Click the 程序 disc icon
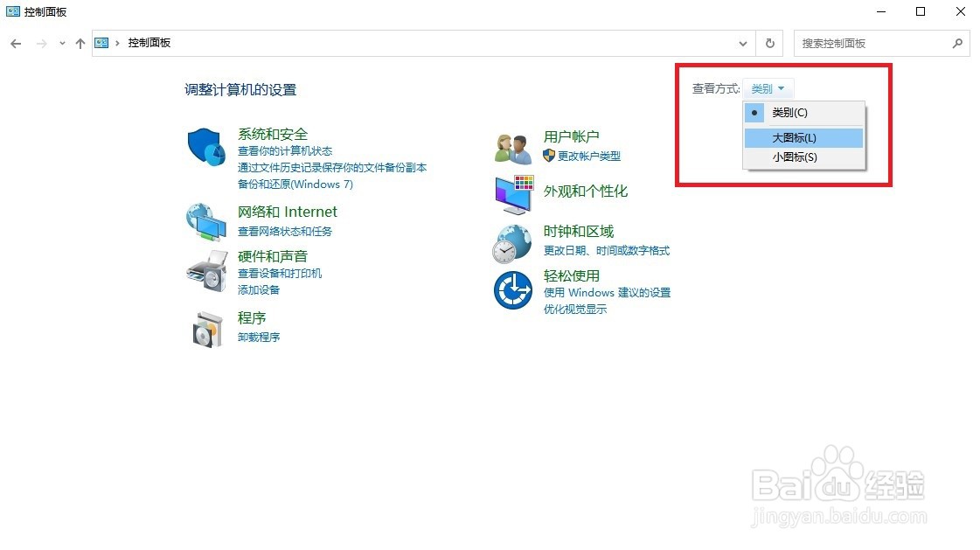Viewport: 980px width, 550px height. (205, 328)
